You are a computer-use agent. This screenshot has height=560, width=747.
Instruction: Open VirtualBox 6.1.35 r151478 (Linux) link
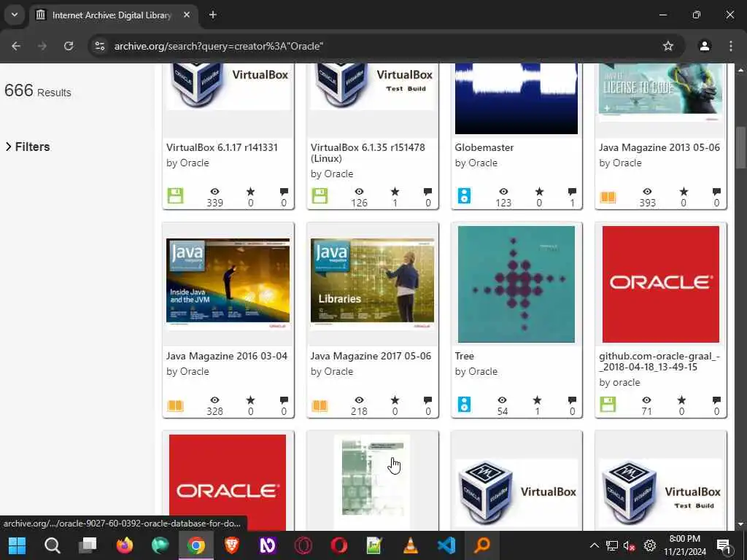[368, 153]
